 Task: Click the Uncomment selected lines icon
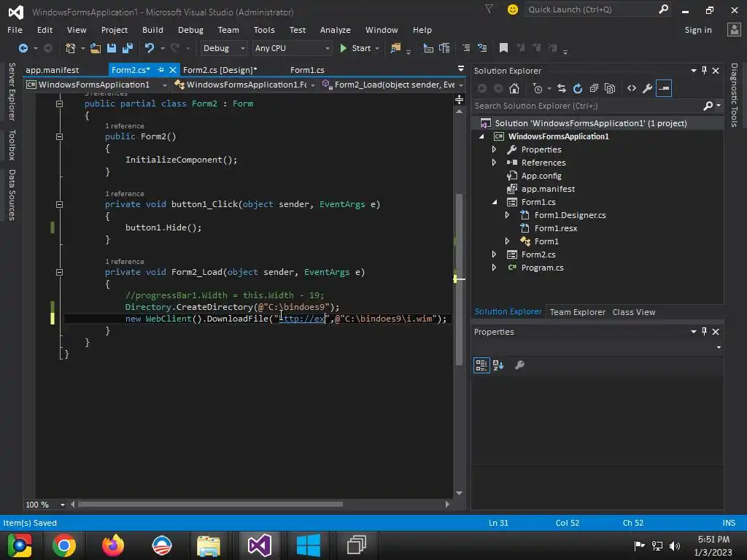482,48
